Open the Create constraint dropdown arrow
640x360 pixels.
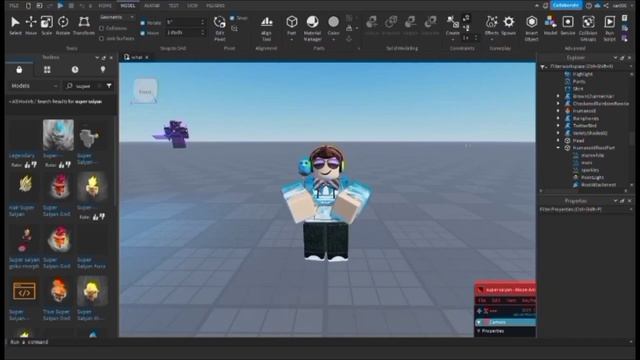click(x=452, y=40)
